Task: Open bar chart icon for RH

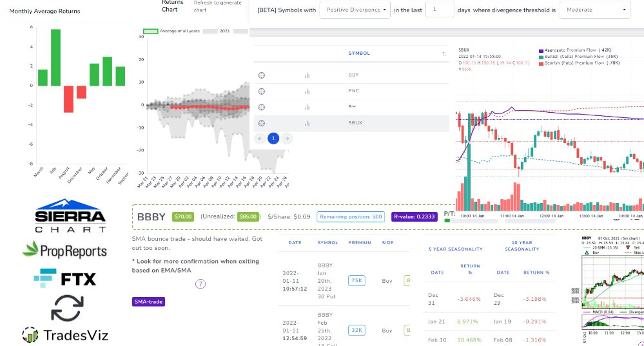Action: (x=307, y=107)
